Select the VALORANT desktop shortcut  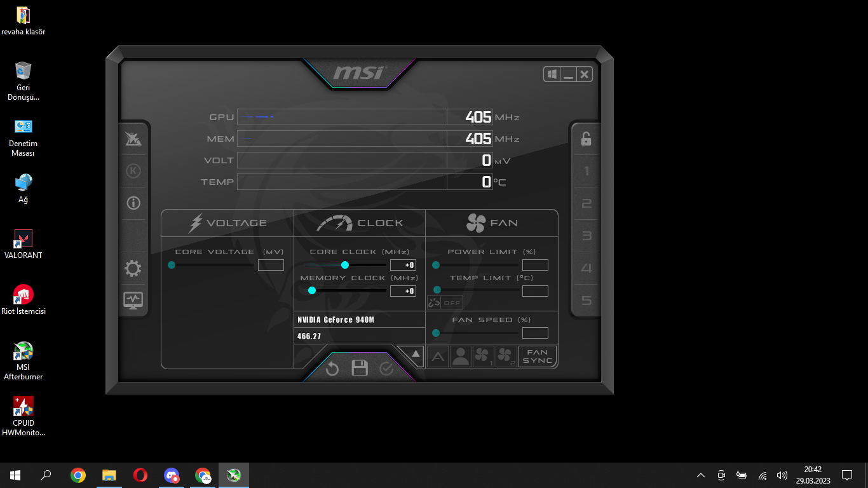click(x=24, y=245)
